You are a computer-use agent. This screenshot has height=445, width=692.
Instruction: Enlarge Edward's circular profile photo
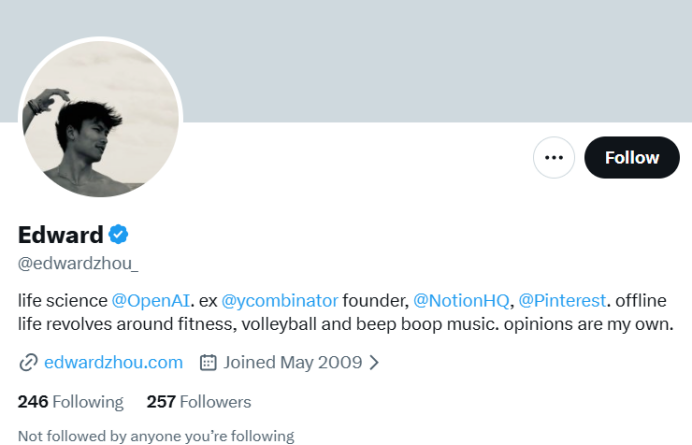(100, 123)
